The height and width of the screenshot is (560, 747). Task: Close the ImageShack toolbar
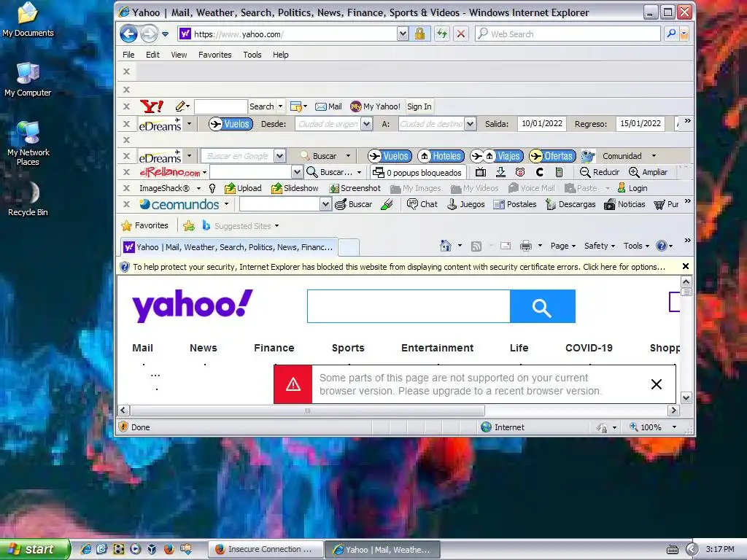126,188
